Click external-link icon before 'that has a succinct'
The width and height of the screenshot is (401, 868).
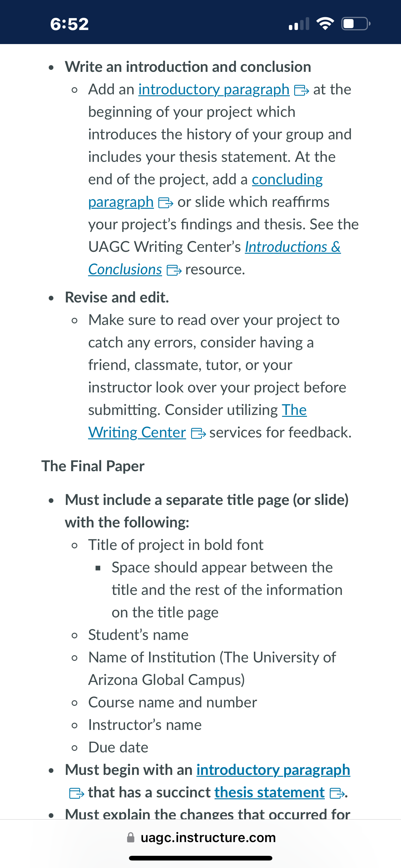click(x=77, y=793)
